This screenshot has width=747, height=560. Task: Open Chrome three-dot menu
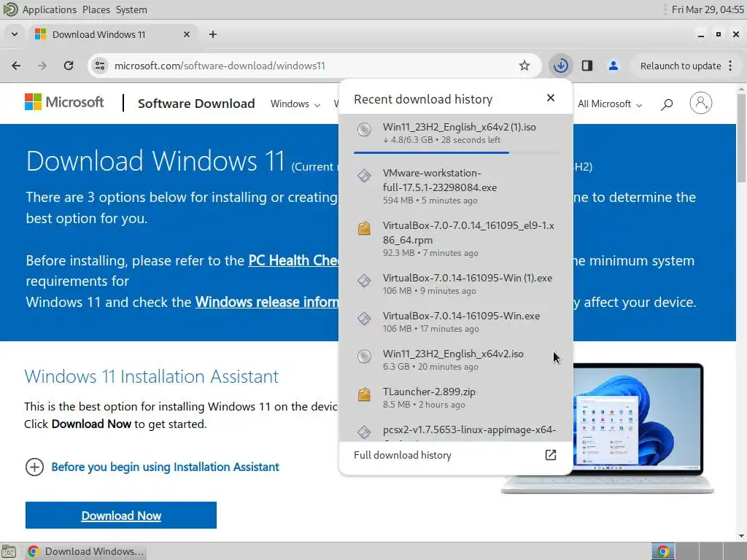pos(730,66)
